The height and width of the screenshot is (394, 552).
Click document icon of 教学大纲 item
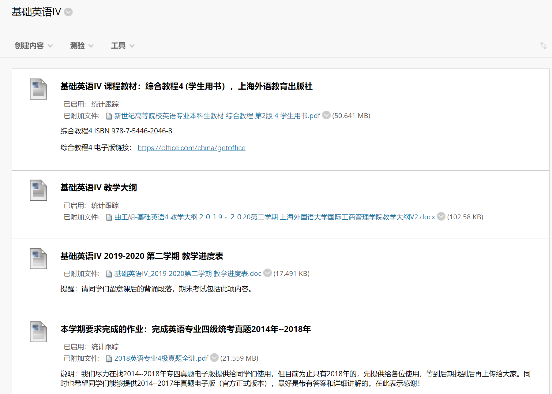(x=38, y=190)
